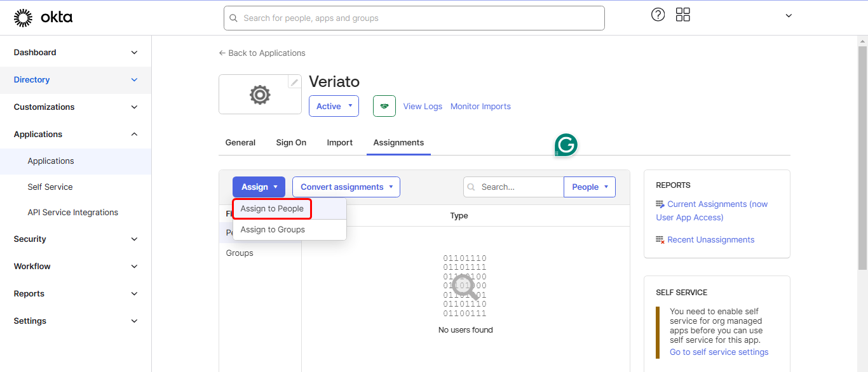
Task: Click the Current Assignments report icon
Action: (660, 204)
